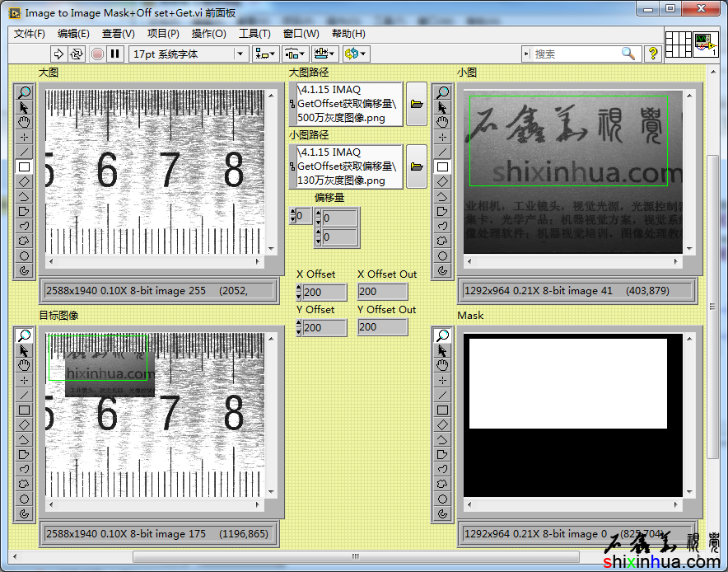Open the 查看(V) menu

pyautogui.click(x=119, y=34)
